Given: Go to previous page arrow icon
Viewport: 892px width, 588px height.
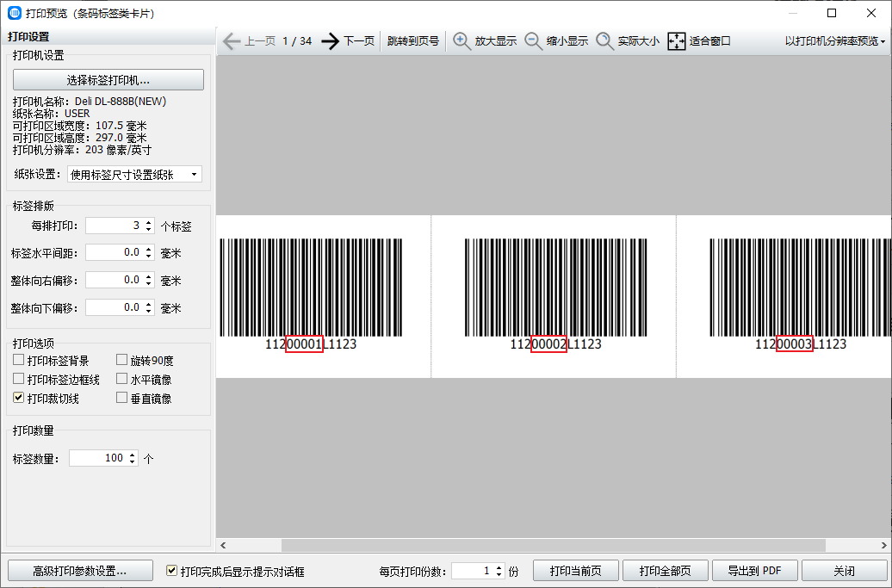Looking at the screenshot, I should tap(231, 41).
